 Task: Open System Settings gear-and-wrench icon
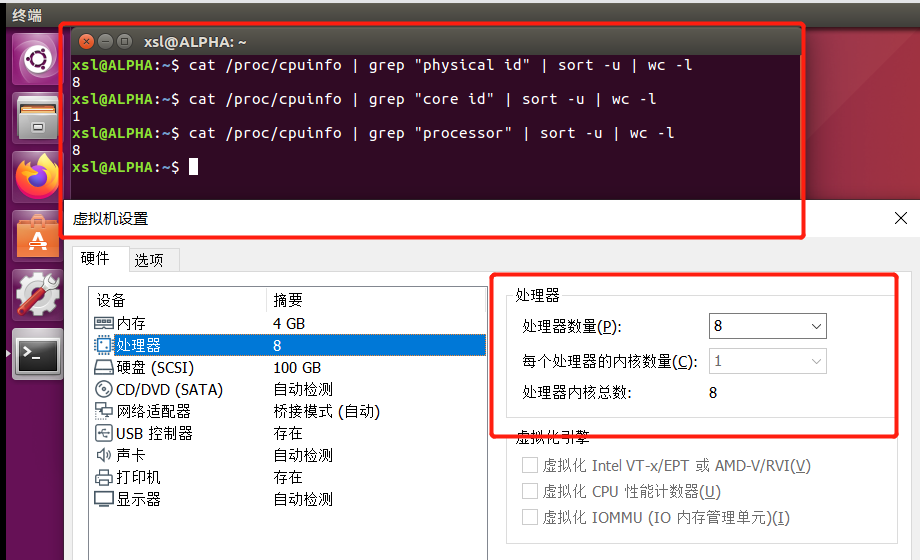(x=37, y=295)
